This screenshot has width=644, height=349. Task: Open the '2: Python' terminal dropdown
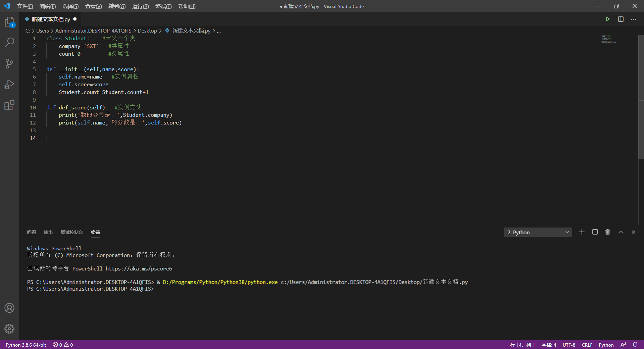click(x=538, y=232)
